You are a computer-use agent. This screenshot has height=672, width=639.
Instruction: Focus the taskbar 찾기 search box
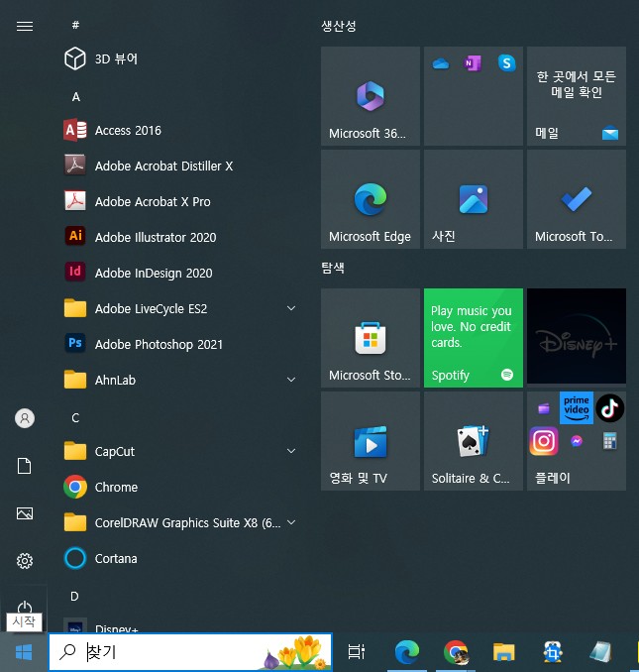190,652
